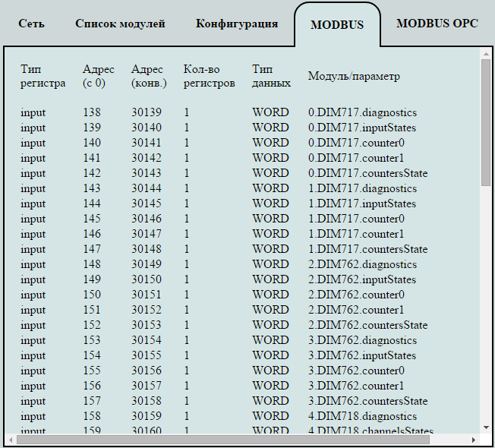495x448 pixels.
Task: Select the 2.DIM762.diagnostics entry
Action: click(362, 264)
